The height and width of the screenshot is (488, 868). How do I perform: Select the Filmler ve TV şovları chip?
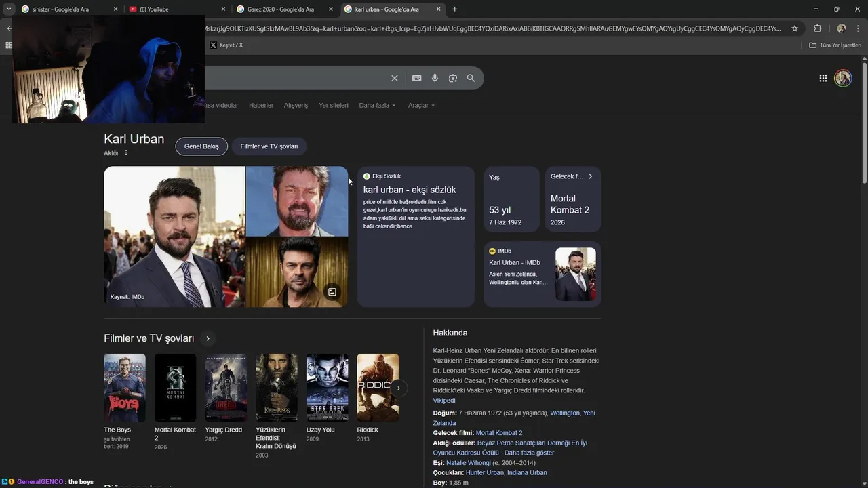tap(269, 146)
